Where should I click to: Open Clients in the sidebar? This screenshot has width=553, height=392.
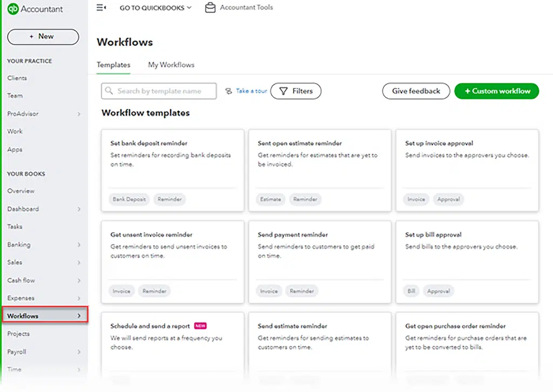(17, 78)
